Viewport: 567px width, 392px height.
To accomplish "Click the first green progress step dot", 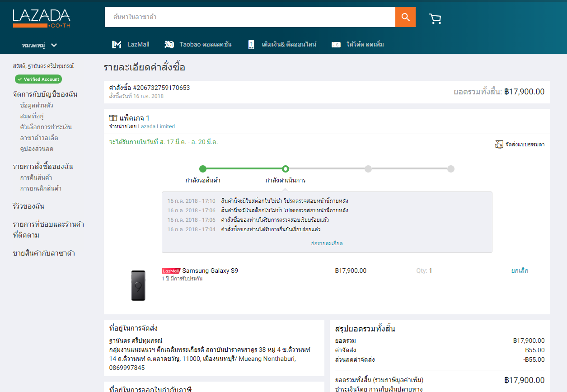I will pos(203,169).
